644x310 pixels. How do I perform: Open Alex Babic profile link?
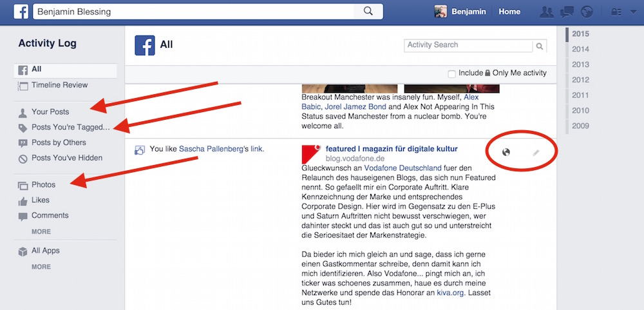390,102
